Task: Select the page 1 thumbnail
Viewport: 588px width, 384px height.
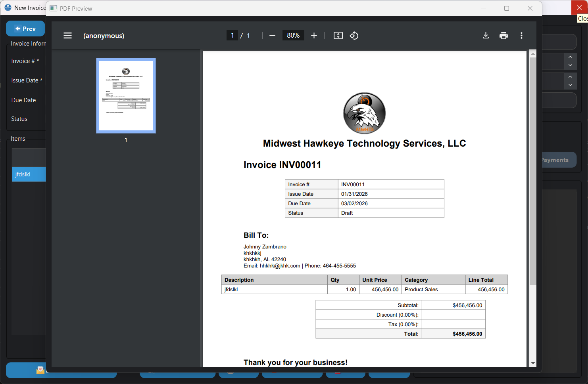Action: (126, 96)
